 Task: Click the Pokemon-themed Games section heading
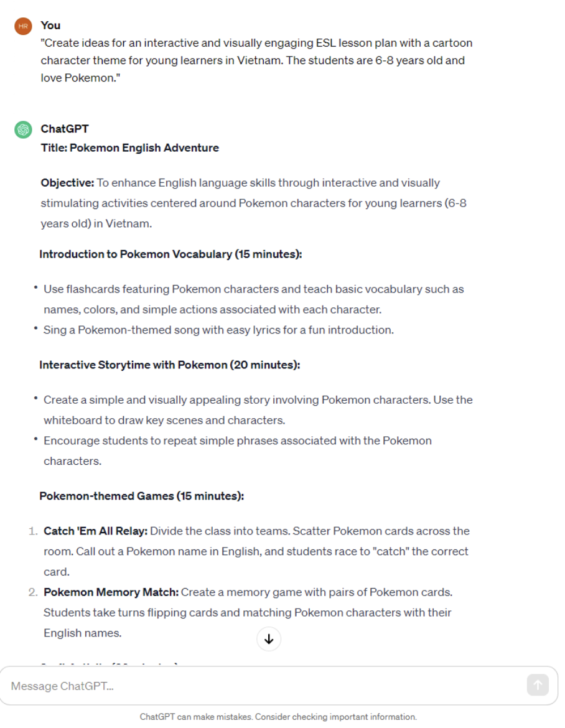[x=141, y=496]
